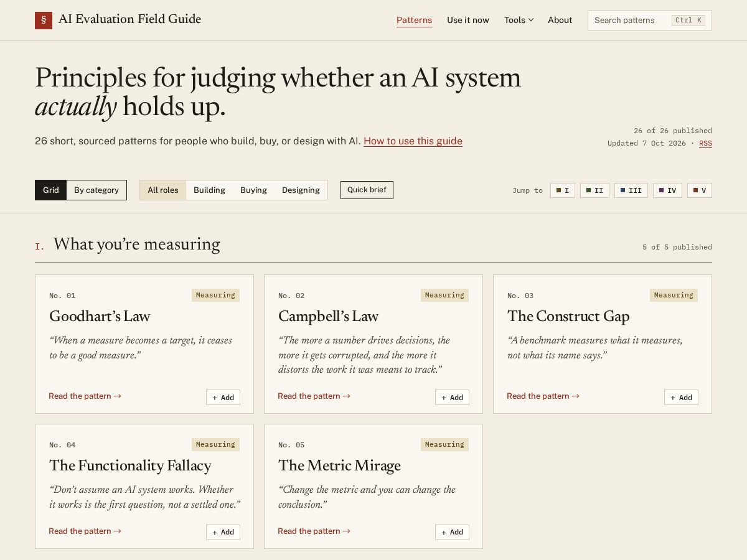
Task: Open the Goodhart's Law title
Action: [x=100, y=316]
